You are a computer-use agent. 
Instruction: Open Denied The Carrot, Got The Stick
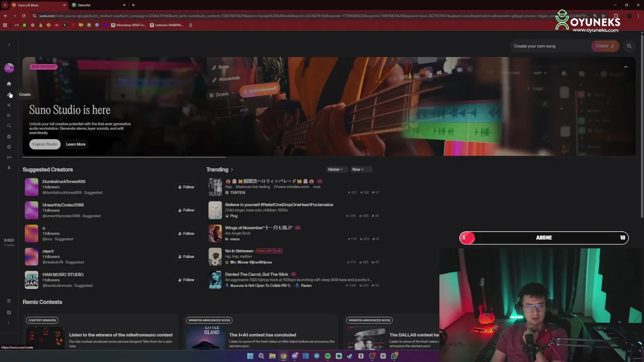(x=257, y=274)
